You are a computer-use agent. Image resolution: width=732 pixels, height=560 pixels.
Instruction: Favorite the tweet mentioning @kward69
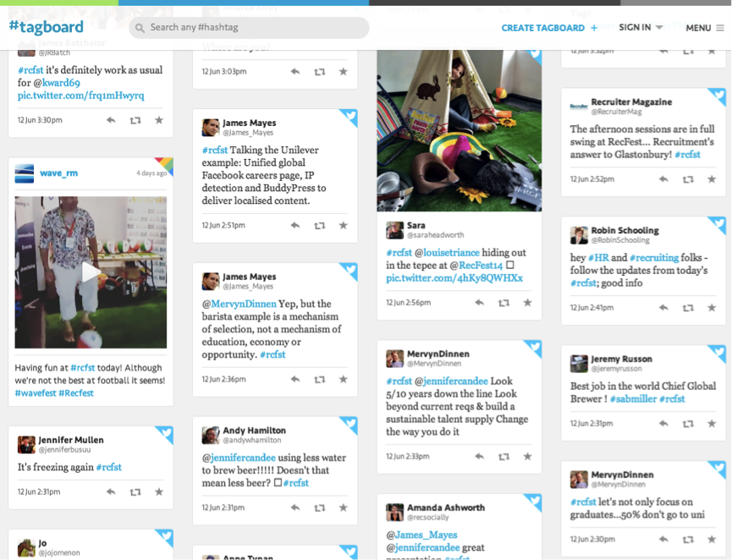159,120
